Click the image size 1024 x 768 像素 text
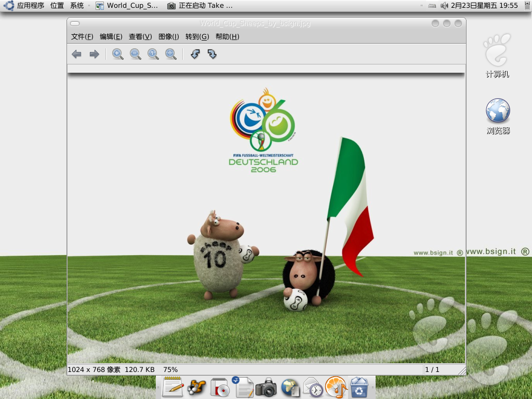Viewport: 532px width, 399px height. click(x=94, y=369)
